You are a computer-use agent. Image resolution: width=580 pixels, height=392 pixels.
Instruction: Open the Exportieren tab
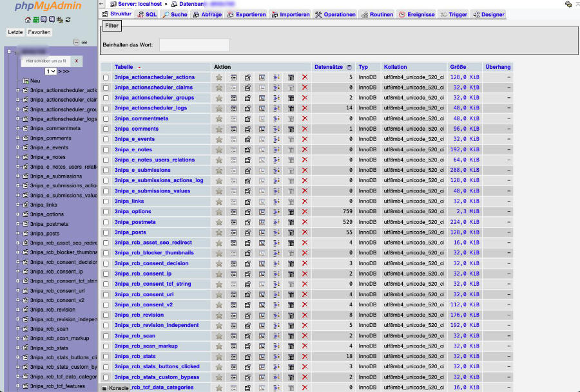246,14
